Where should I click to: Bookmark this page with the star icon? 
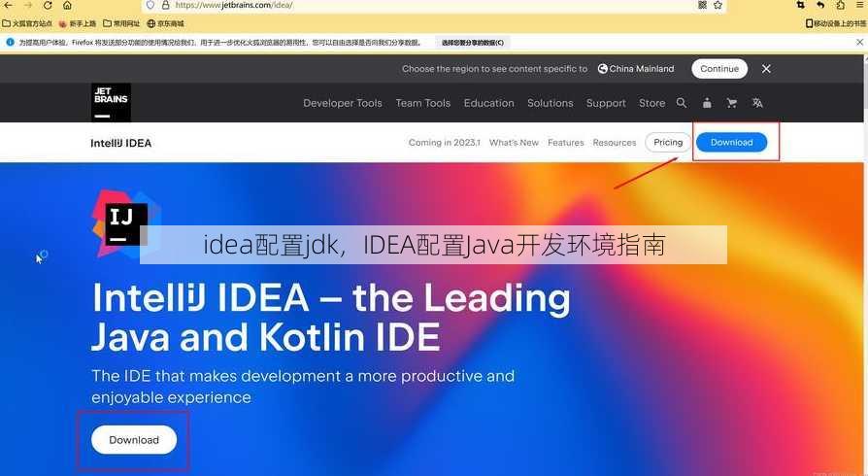[x=718, y=5]
